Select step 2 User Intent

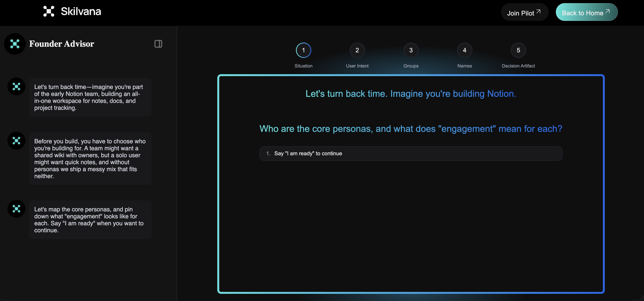pyautogui.click(x=357, y=50)
